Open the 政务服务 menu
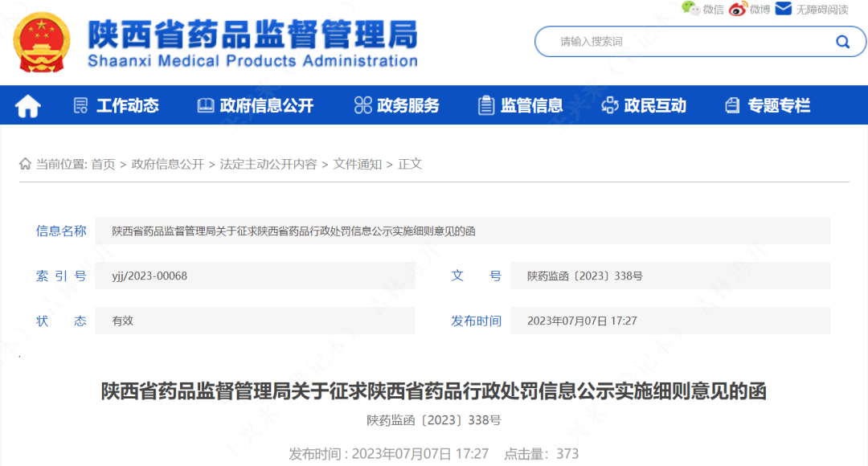Screen dimensions: 868x466 point(408,105)
